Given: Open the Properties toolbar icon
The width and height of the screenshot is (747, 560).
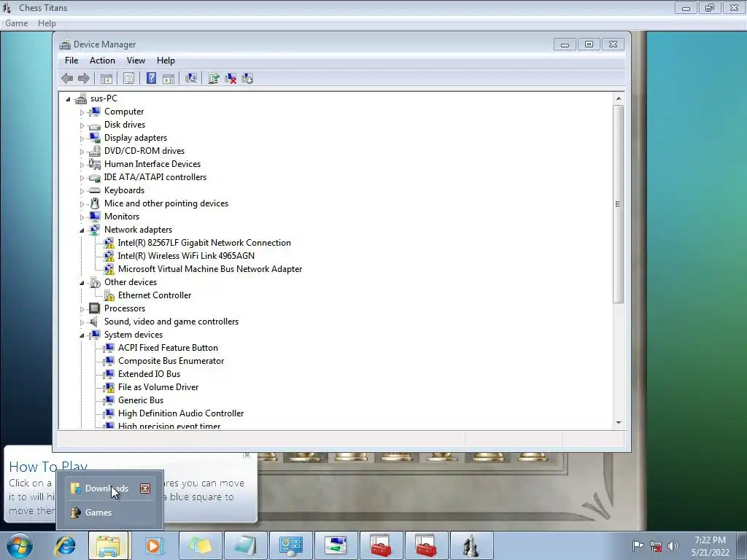Looking at the screenshot, I should (x=128, y=79).
